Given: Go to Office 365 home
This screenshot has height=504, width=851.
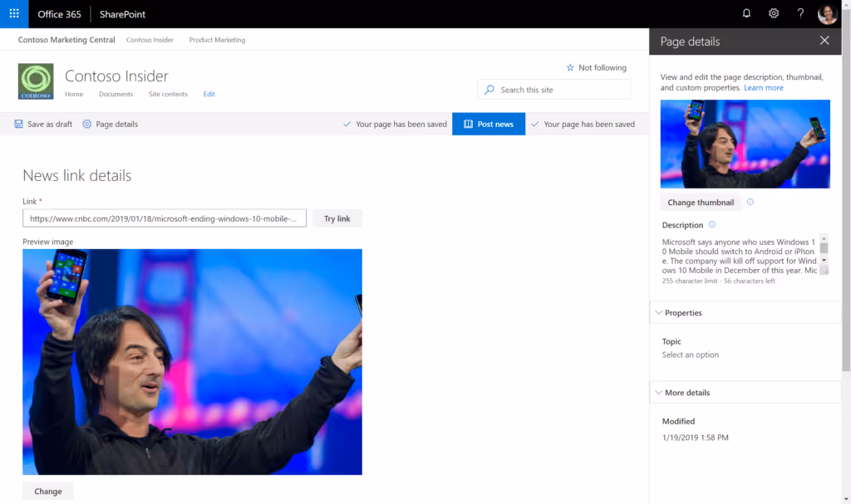Looking at the screenshot, I should [59, 14].
